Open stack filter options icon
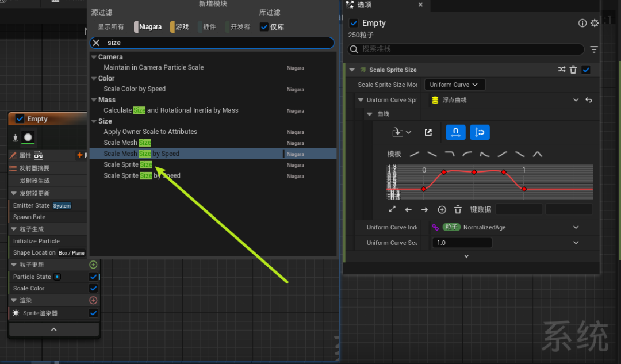 [x=593, y=49]
